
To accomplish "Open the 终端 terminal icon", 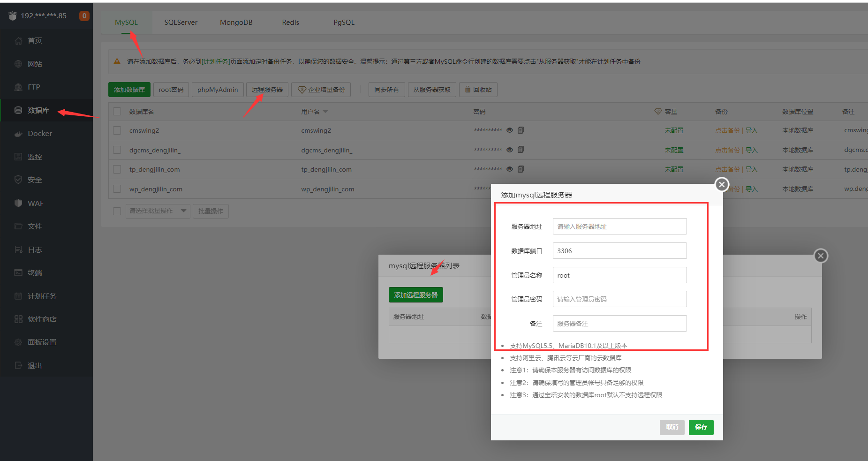I will [18, 272].
